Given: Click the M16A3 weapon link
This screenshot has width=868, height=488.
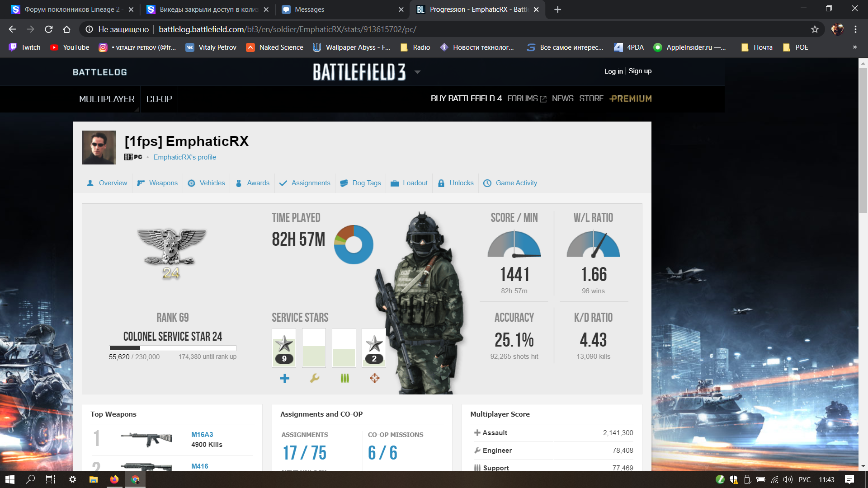Looking at the screenshot, I should [202, 435].
